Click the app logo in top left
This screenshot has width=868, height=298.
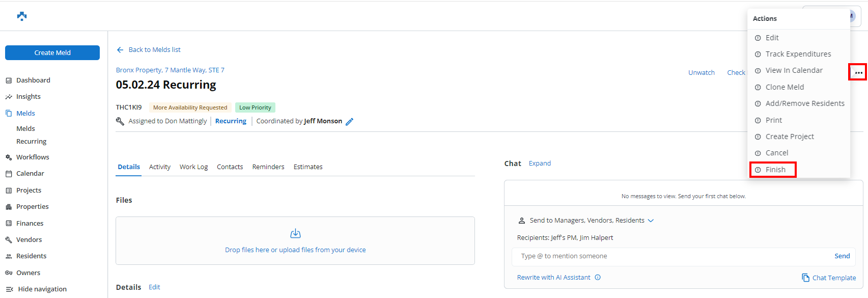click(22, 16)
